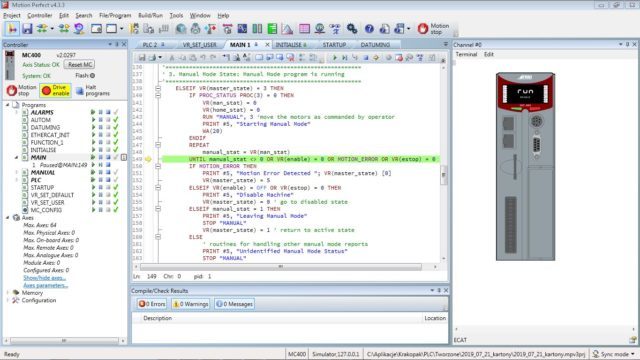Expand the ALARMS program node
Image resolution: width=640 pixels, height=360 pixels.
coord(17,112)
